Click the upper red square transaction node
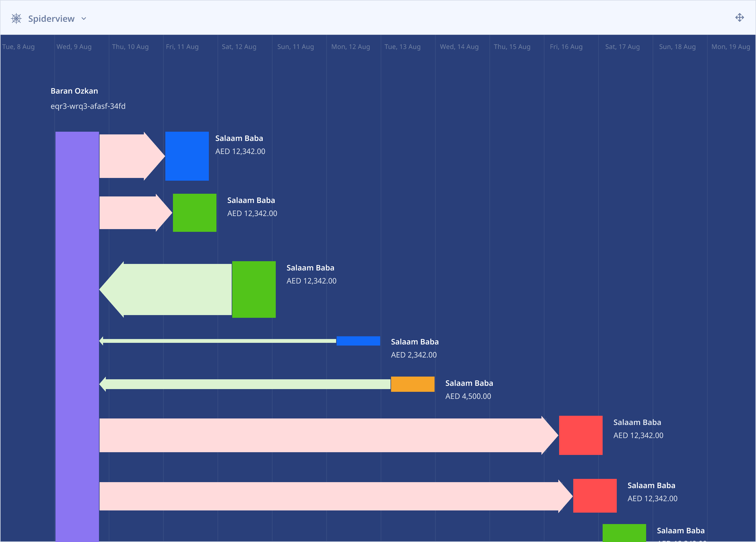This screenshot has width=756, height=542. pos(580,435)
